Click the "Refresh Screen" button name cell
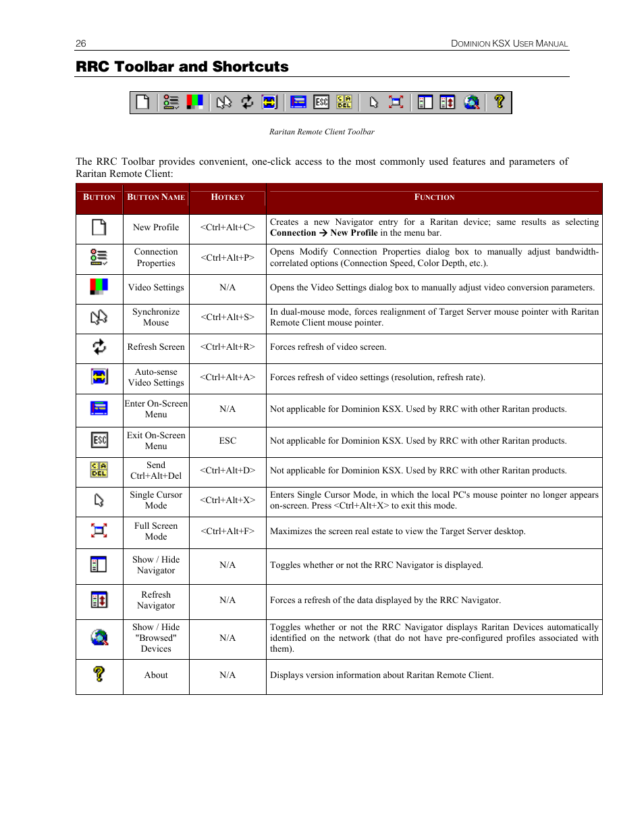644x834 pixels. tap(156, 347)
